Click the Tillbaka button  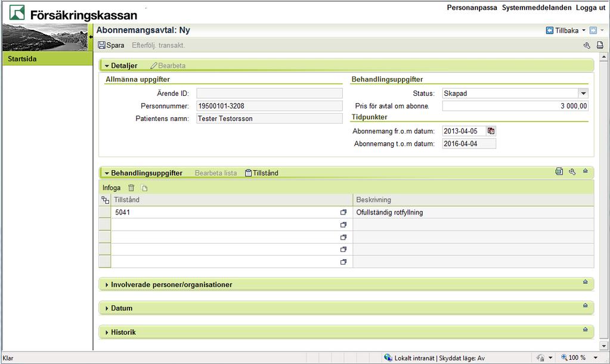(566, 30)
